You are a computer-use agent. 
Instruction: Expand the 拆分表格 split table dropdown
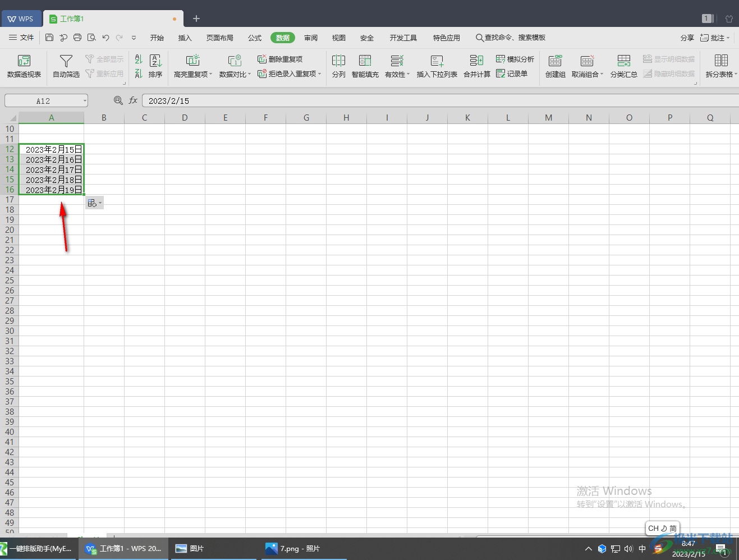[736, 74]
